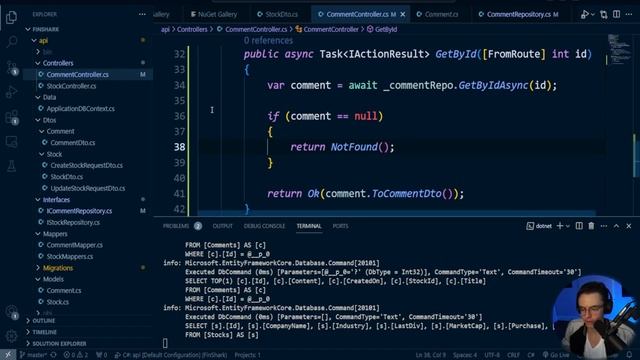Image resolution: width=640 pixels, height=360 pixels.
Task: Open editor more actions ellipsis
Action: (x=629, y=14)
